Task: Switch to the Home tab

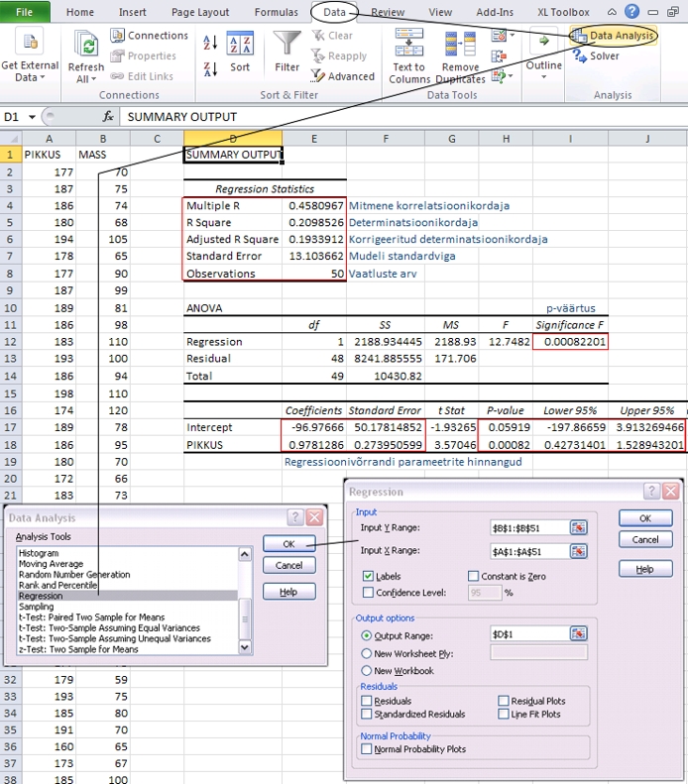Action: (x=80, y=12)
